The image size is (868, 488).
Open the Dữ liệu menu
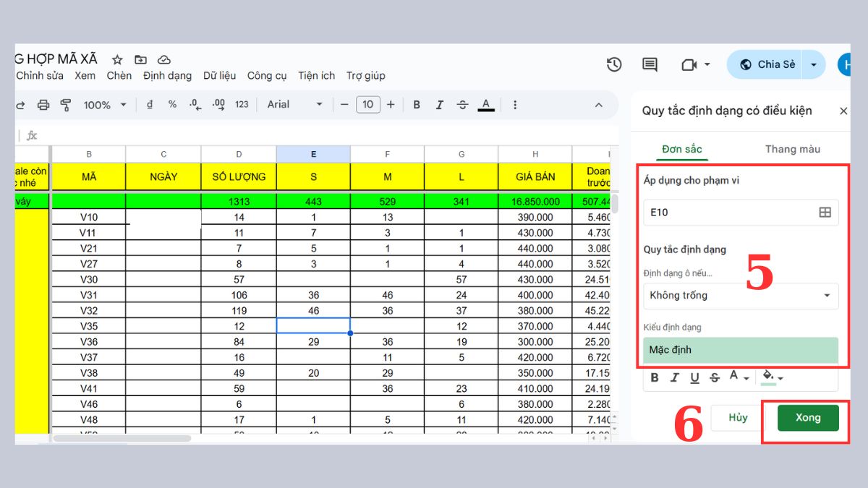click(x=220, y=75)
